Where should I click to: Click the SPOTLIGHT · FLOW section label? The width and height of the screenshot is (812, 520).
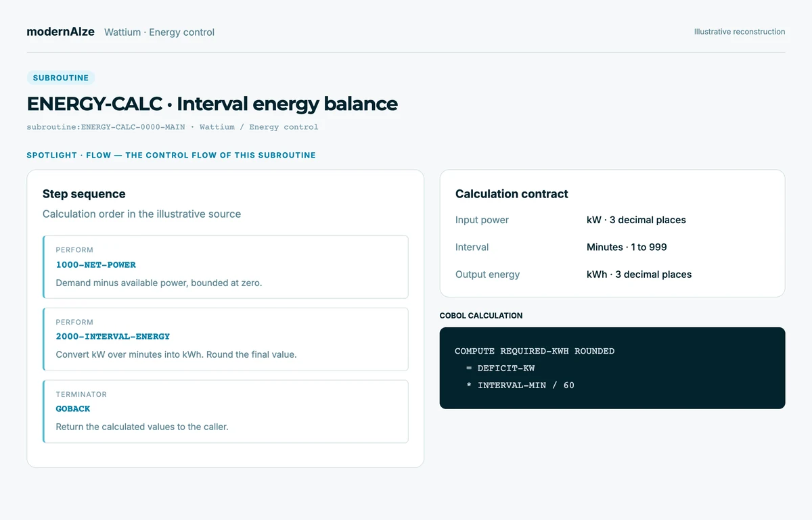click(171, 155)
